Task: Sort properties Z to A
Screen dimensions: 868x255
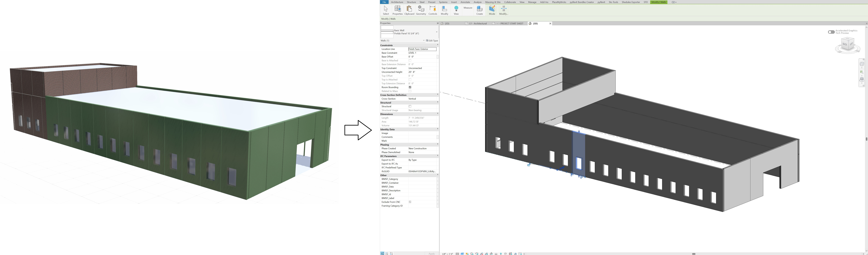Action: click(391, 253)
